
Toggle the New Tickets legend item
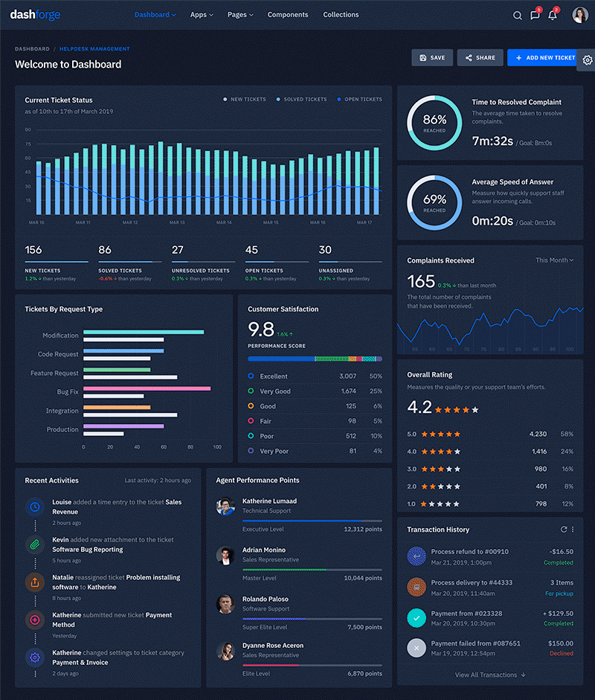pos(245,99)
